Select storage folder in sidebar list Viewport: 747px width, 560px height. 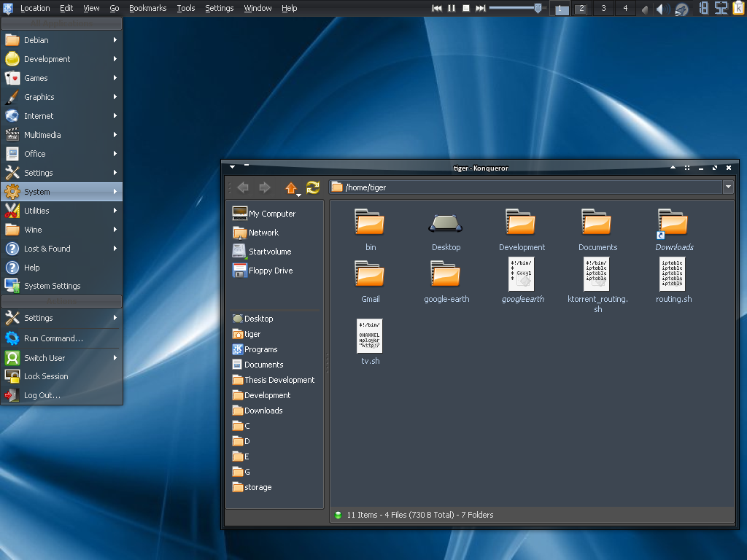tap(252, 486)
